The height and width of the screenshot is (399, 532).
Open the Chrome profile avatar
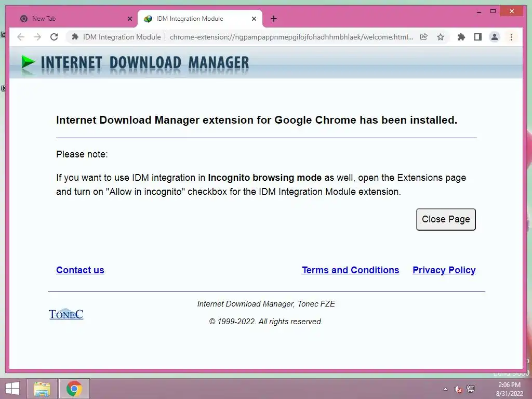pos(495,37)
